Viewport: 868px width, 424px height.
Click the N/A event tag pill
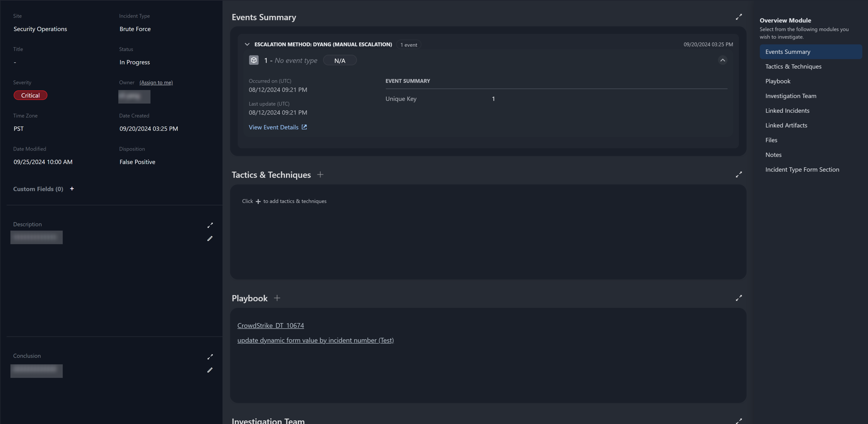click(340, 60)
